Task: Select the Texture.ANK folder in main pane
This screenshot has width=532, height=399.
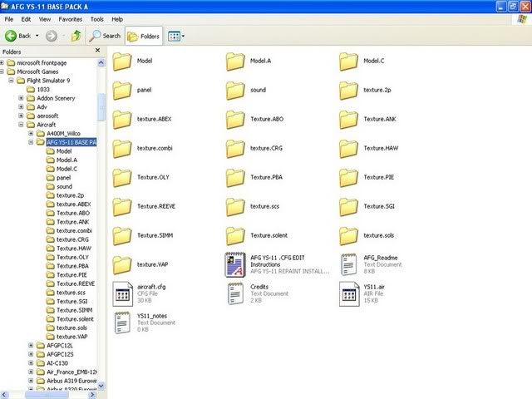Action: click(x=367, y=120)
